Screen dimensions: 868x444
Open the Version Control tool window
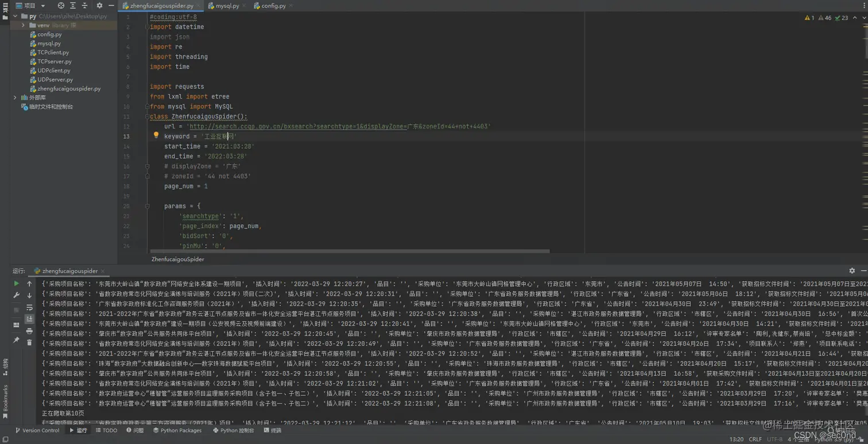coord(37,430)
